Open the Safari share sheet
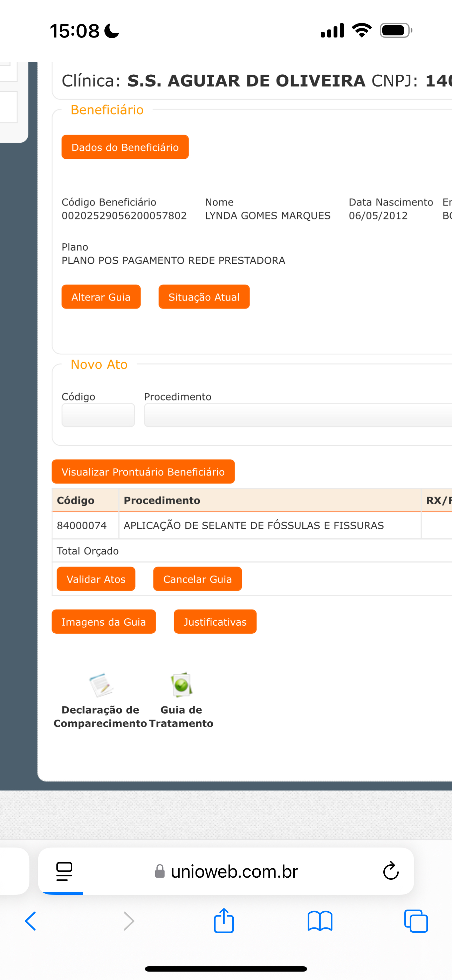Viewport: 452px width, 980px height. pyautogui.click(x=224, y=920)
